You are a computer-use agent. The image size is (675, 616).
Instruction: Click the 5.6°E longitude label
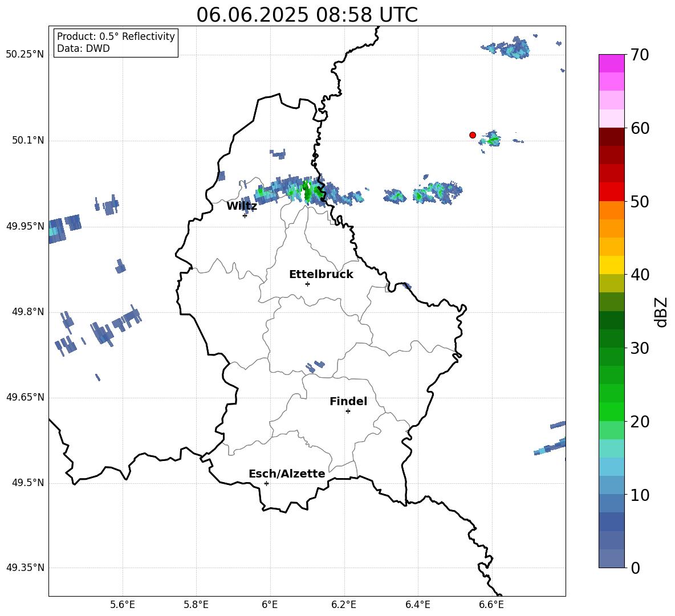click(x=122, y=605)
